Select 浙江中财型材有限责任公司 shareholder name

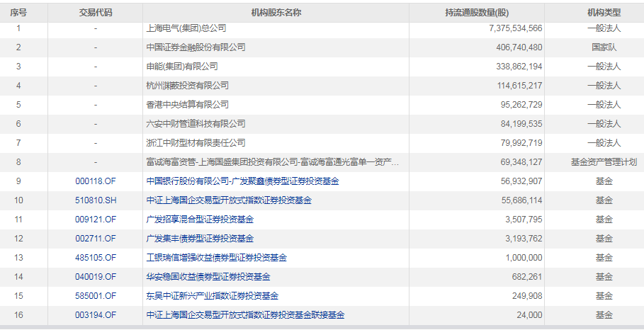point(196,143)
